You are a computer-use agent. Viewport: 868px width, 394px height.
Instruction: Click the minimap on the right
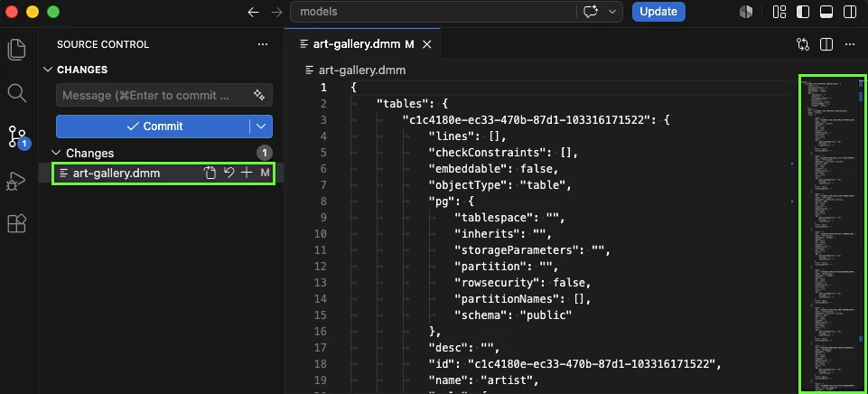tap(832, 234)
